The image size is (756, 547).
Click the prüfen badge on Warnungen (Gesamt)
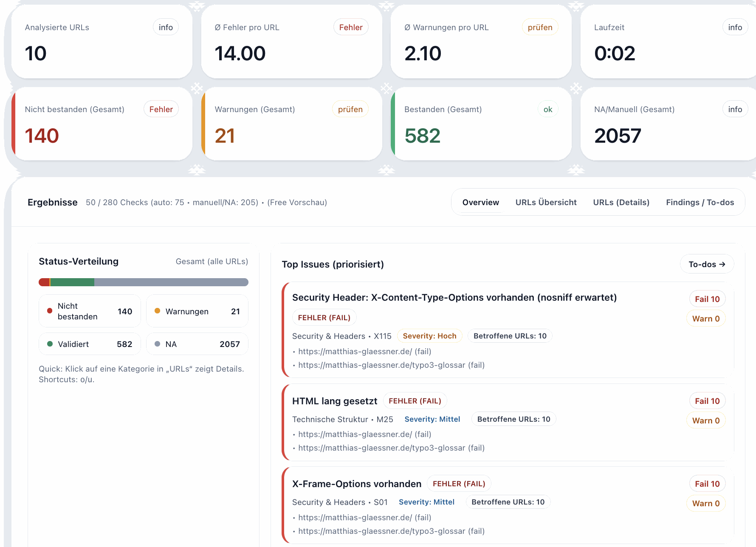(x=350, y=109)
